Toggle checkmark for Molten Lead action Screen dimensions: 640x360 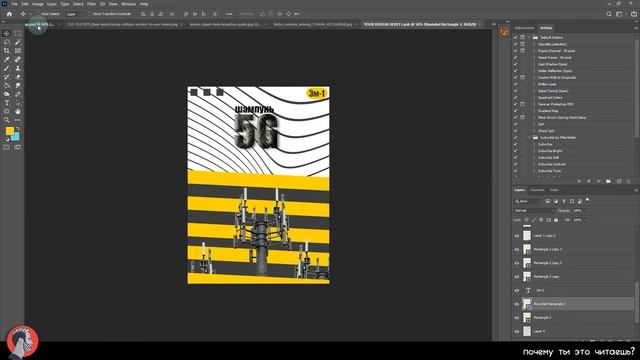516,84
